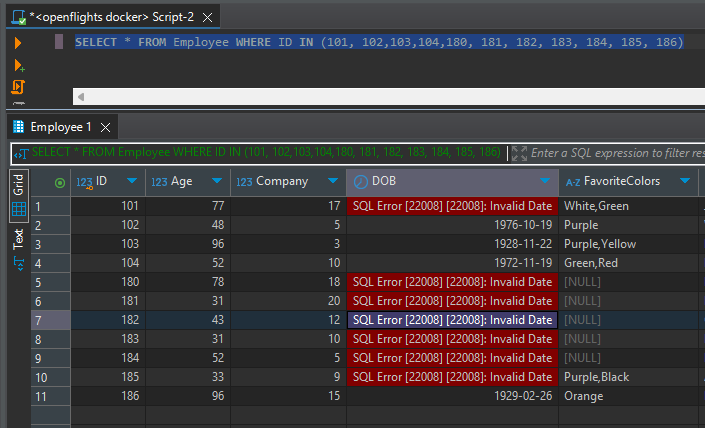Click the green circle row-header icon
705x428 pixels.
tap(59, 182)
